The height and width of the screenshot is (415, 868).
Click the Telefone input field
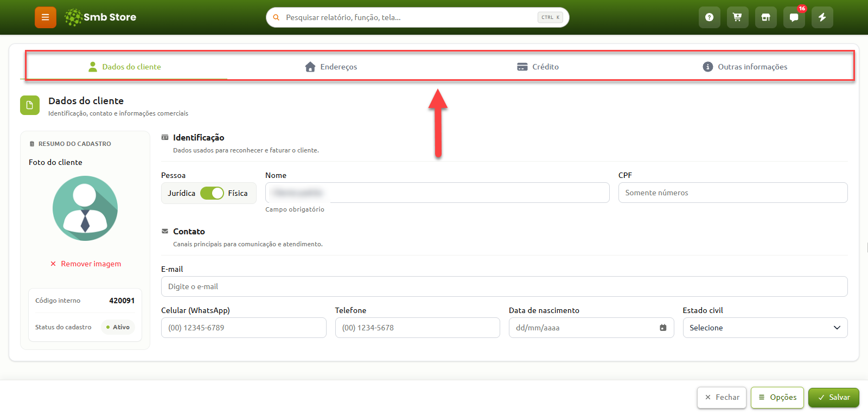pos(418,328)
